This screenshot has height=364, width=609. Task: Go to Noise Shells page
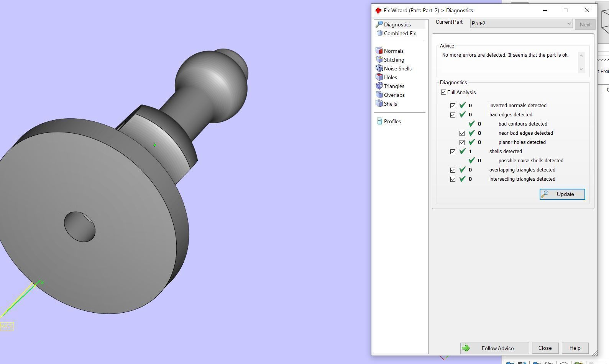click(398, 69)
